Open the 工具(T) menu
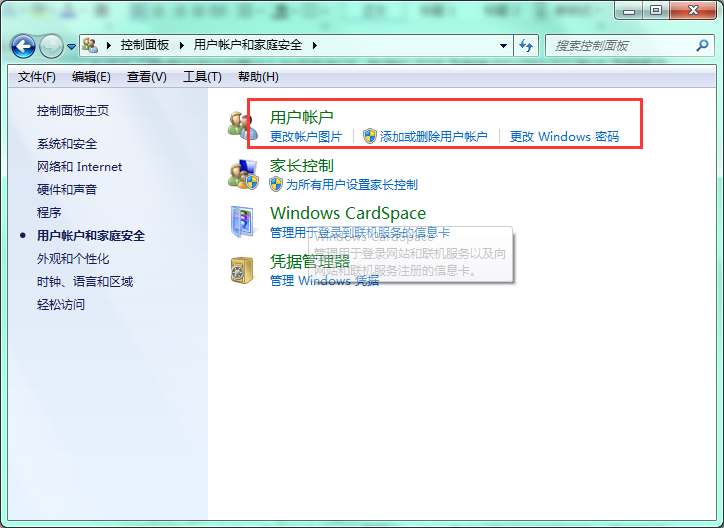 click(202, 77)
